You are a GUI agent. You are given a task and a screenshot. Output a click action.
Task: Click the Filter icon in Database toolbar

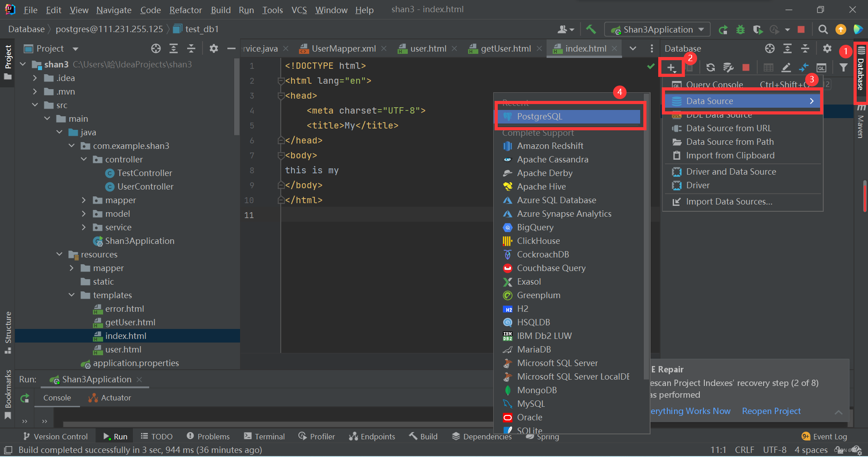[x=844, y=67]
